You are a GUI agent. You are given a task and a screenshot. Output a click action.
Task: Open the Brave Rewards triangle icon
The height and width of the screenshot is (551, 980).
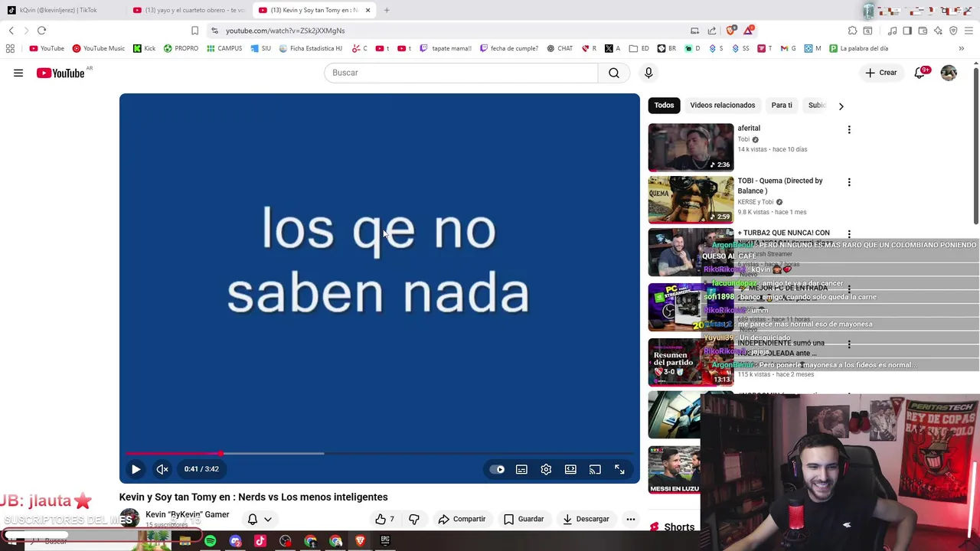click(748, 31)
